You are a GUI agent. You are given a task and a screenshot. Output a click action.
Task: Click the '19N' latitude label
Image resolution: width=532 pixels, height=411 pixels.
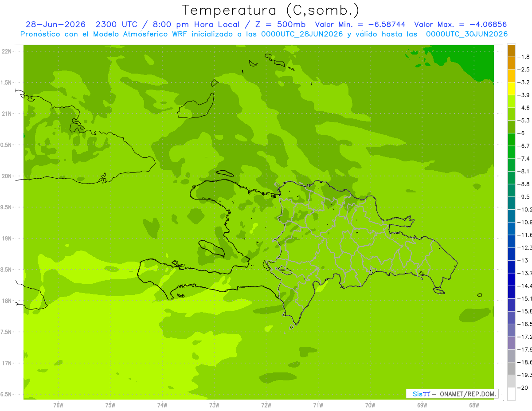point(6,239)
